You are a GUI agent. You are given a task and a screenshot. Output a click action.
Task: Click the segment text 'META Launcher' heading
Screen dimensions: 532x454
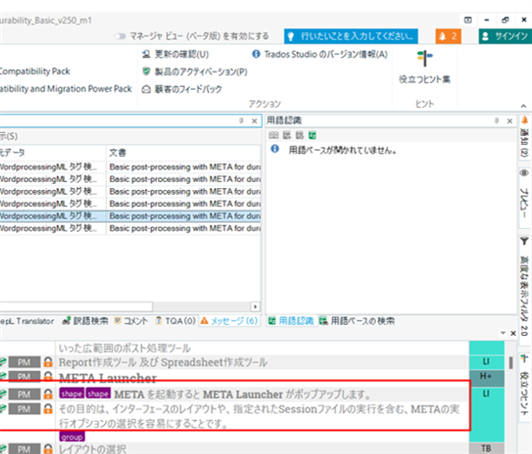coord(108,378)
